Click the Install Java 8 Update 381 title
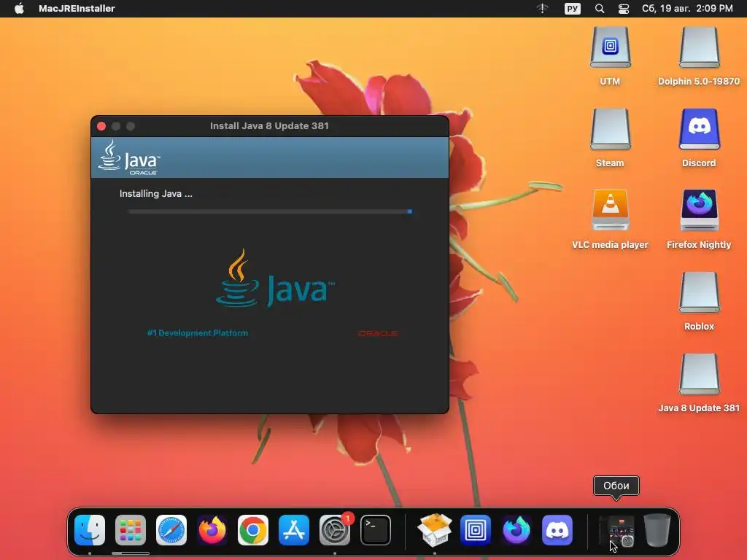Viewport: 747px width, 560px height. (270, 125)
